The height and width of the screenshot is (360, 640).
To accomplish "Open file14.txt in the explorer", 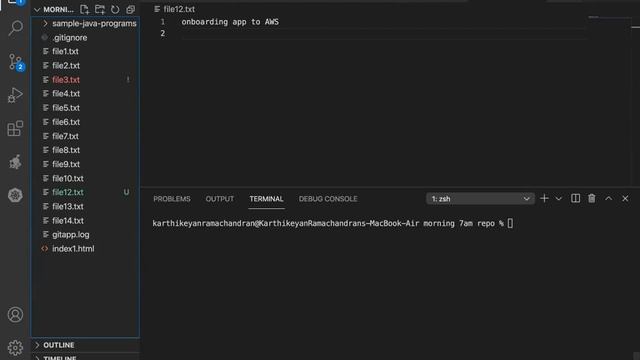I will click(85, 220).
